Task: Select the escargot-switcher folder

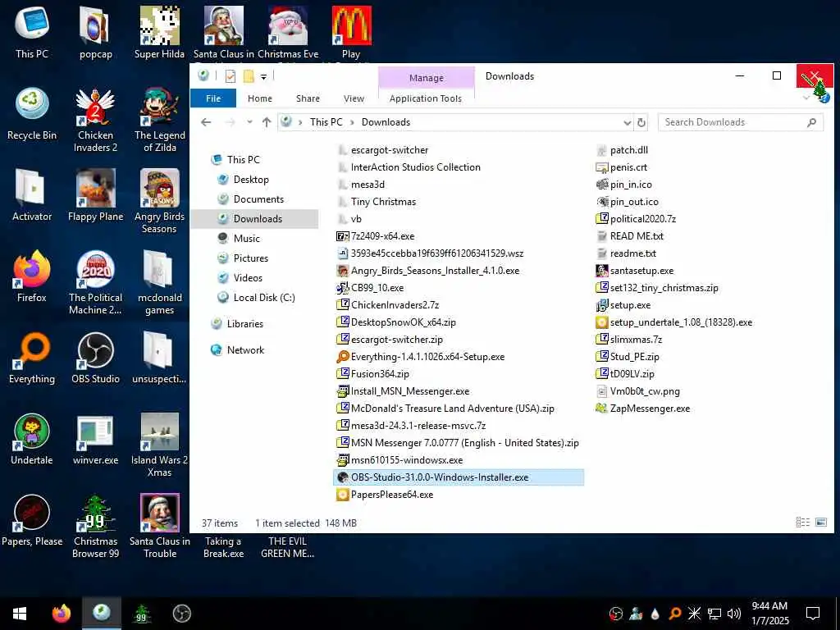Action: click(x=390, y=150)
